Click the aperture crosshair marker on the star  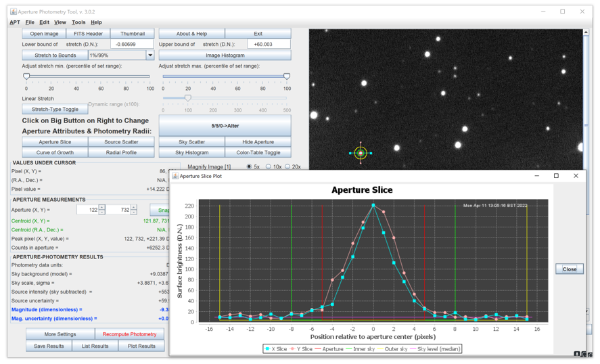(361, 154)
